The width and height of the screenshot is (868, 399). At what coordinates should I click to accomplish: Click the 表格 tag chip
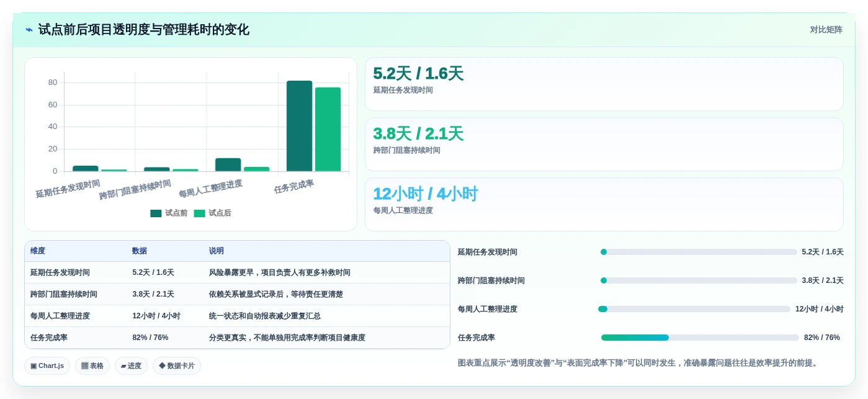(92, 365)
